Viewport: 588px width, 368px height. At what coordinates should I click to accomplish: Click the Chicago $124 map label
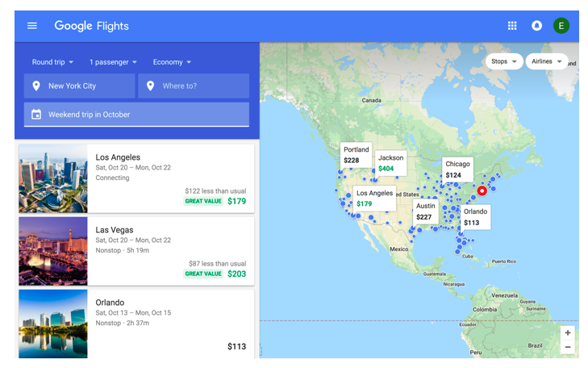[457, 169]
